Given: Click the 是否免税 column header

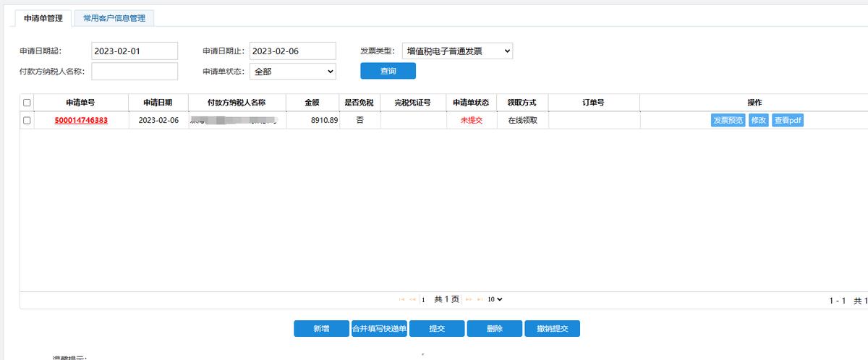Looking at the screenshot, I should pyautogui.click(x=360, y=103).
